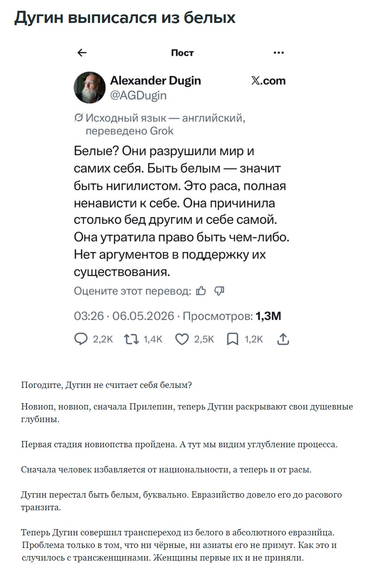The image size is (381, 588).
Task: Bookmark the post with bookmark icon
Action: pos(232,339)
